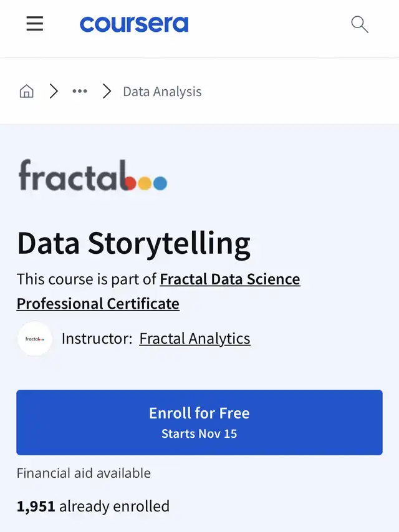Click the chevron before Data Analysis
The width and height of the screenshot is (399, 532).
[x=107, y=92]
